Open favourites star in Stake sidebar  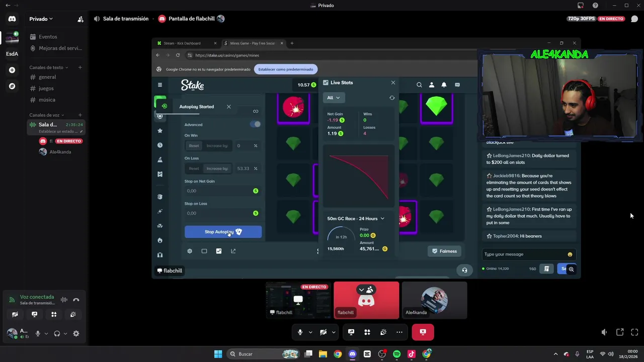(160, 131)
